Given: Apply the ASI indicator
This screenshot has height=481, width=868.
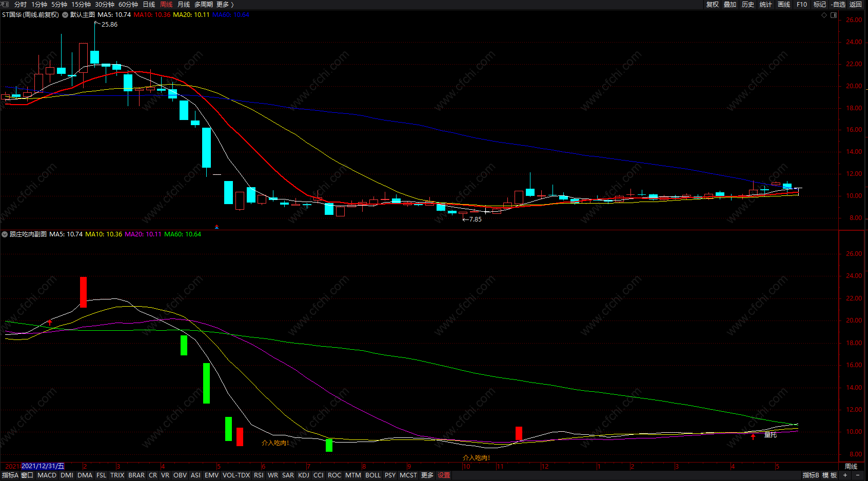Looking at the screenshot, I should [x=195, y=475].
